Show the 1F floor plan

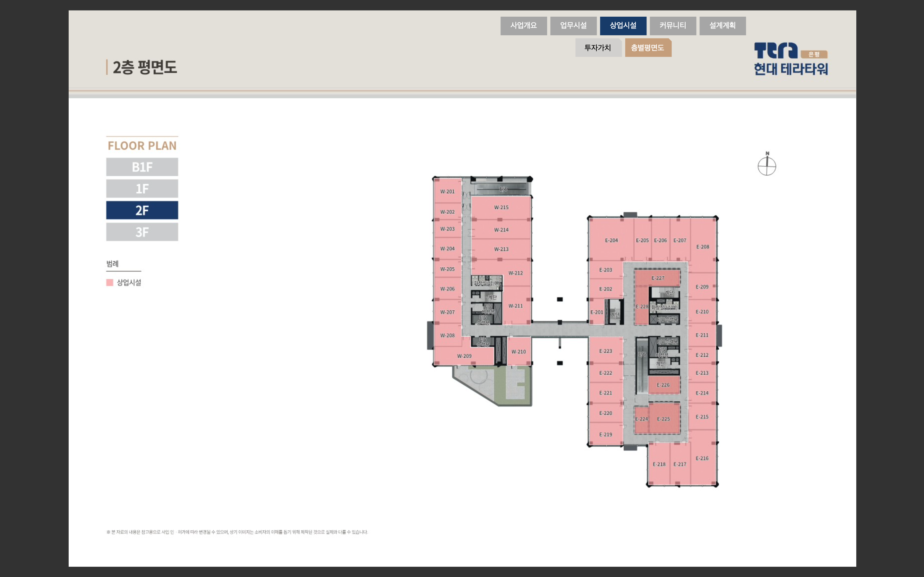click(142, 188)
